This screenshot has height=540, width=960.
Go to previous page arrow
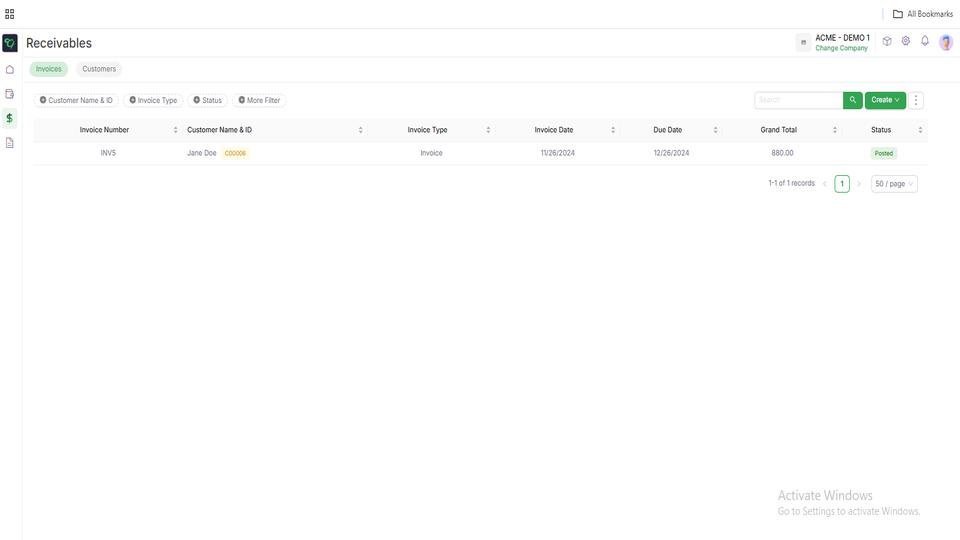(825, 184)
